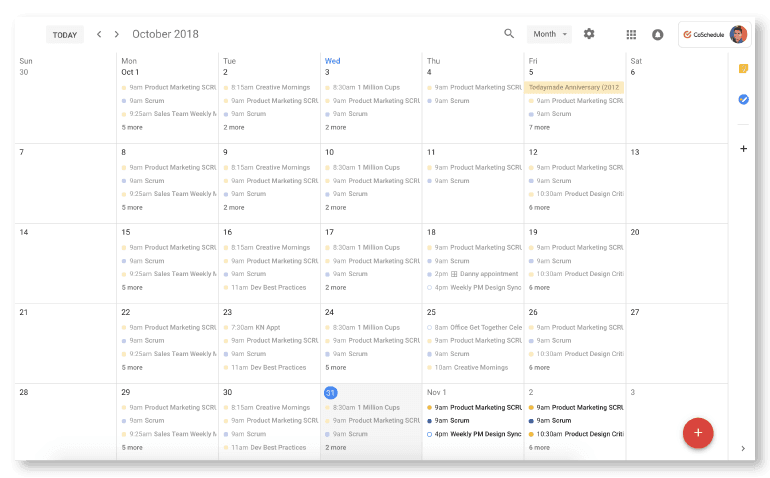Collapse the side panel with bottom chevron
The width and height of the screenshot is (770, 478).
point(743,449)
